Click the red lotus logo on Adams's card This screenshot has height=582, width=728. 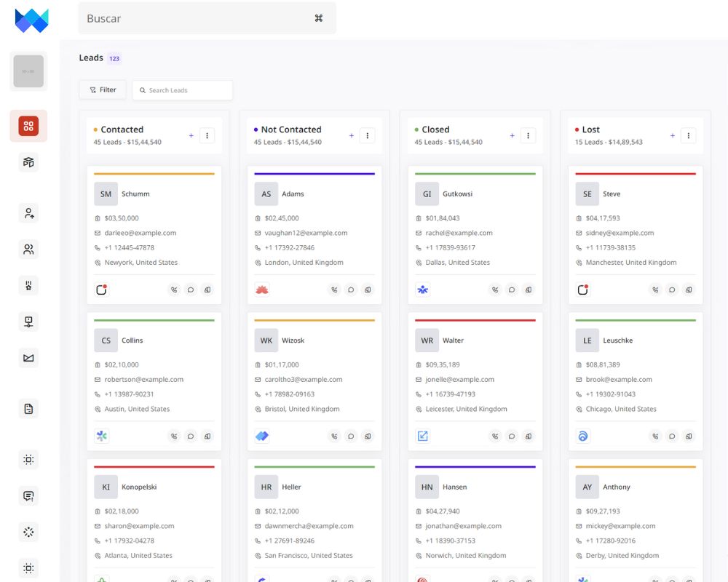pos(261,289)
